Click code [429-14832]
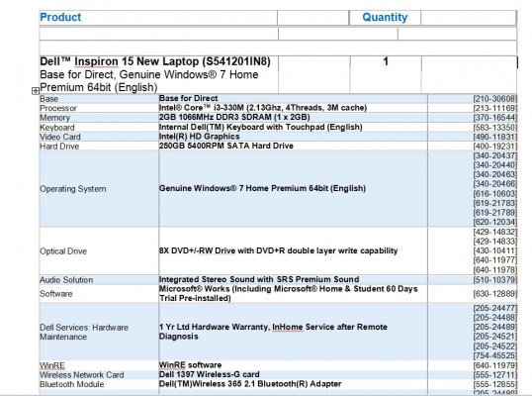Image resolution: width=532 pixels, height=396 pixels. 495,232
